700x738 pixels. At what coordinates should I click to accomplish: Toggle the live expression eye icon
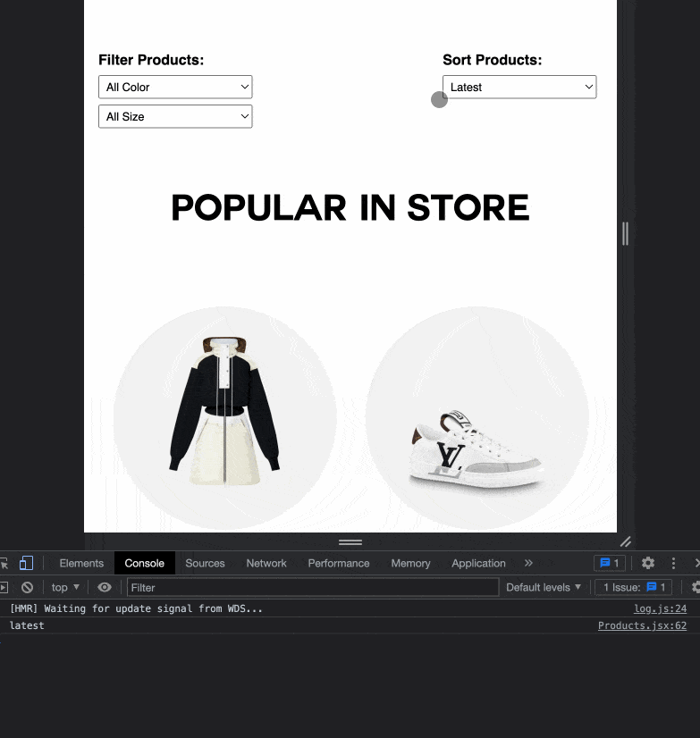tap(105, 587)
